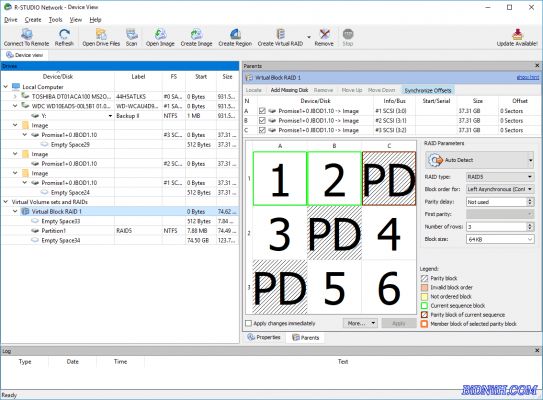
Task: Collapse the WDC WD10EADS drive node
Action: [x=15, y=106]
